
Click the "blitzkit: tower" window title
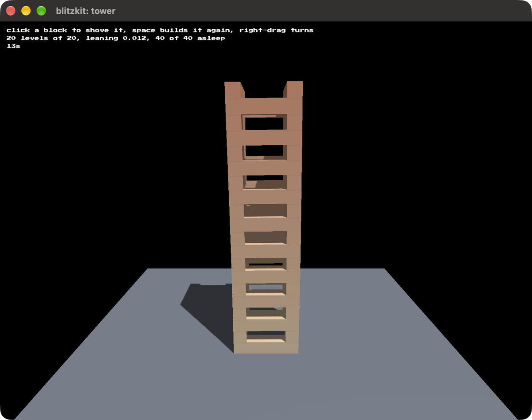point(86,11)
